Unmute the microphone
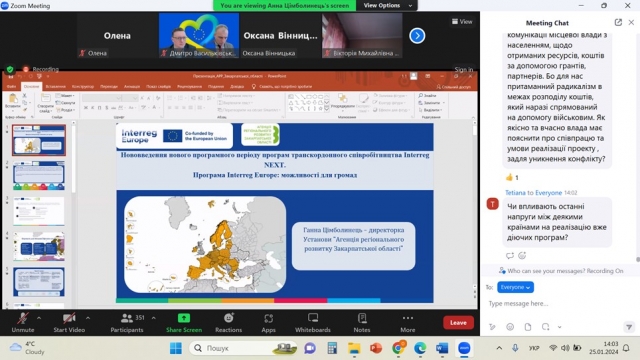This screenshot has height=360, width=640. tap(23, 322)
